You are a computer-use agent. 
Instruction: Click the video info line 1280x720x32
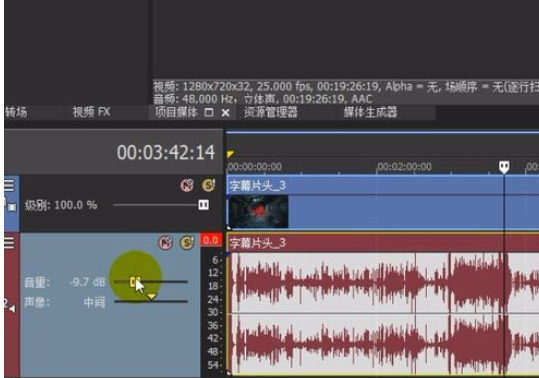click(346, 87)
